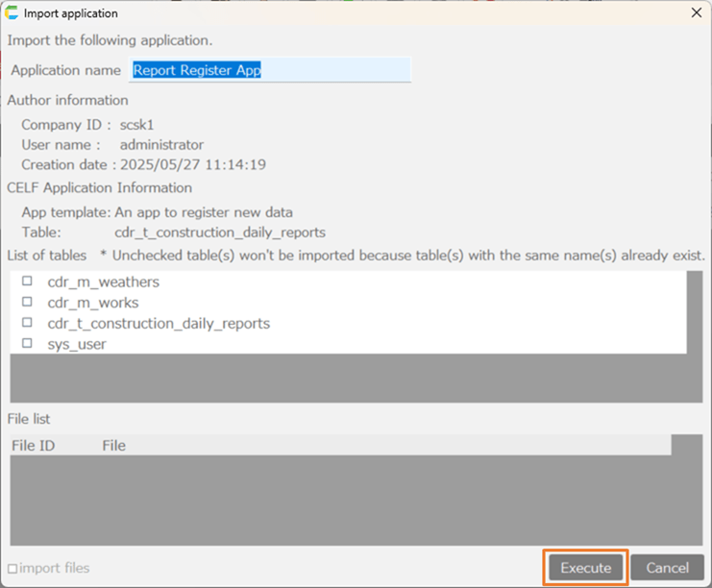Select the cdr_m_weathers table name
The height and width of the screenshot is (588, 712).
[x=103, y=282]
